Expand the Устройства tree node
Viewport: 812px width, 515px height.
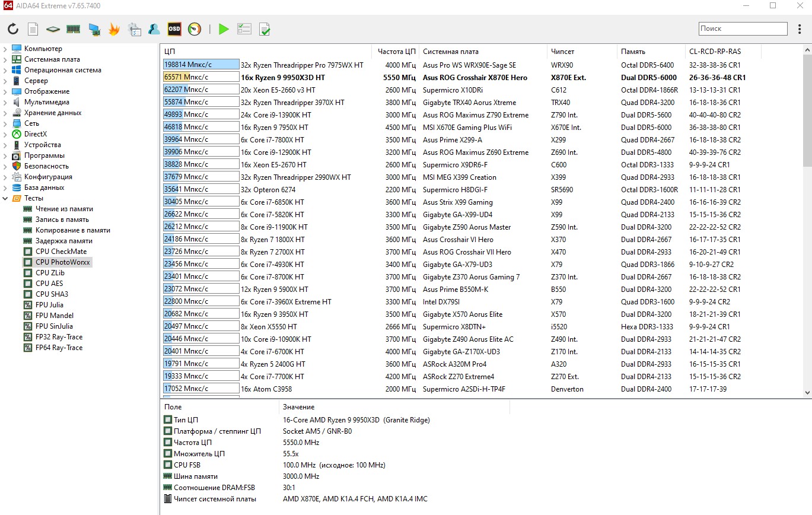[x=5, y=145]
